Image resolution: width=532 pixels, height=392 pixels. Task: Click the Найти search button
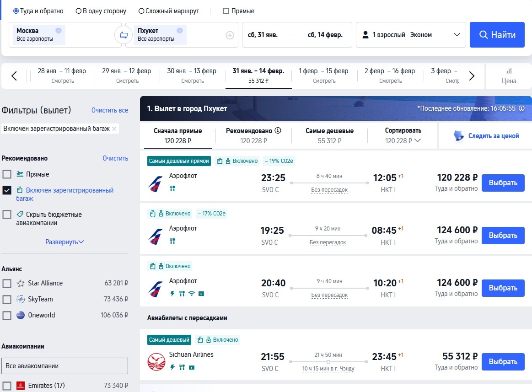[497, 34]
